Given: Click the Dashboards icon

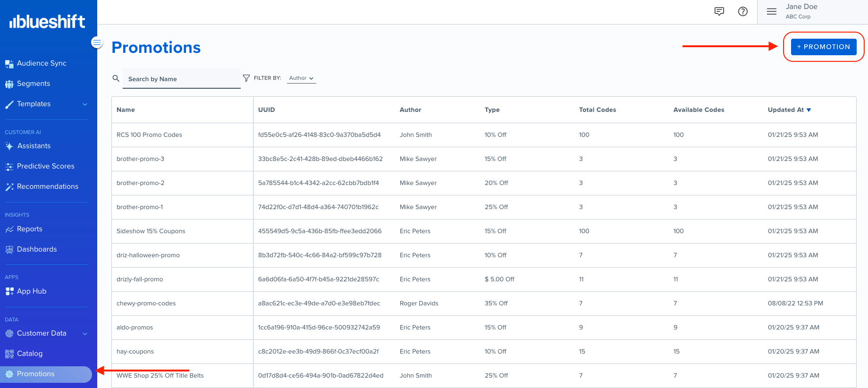Looking at the screenshot, I should 9,250.
